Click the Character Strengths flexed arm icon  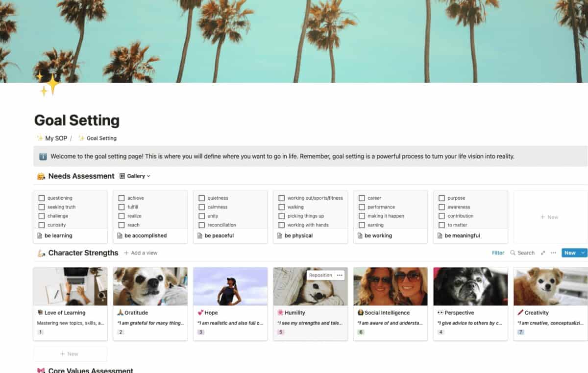pos(41,253)
